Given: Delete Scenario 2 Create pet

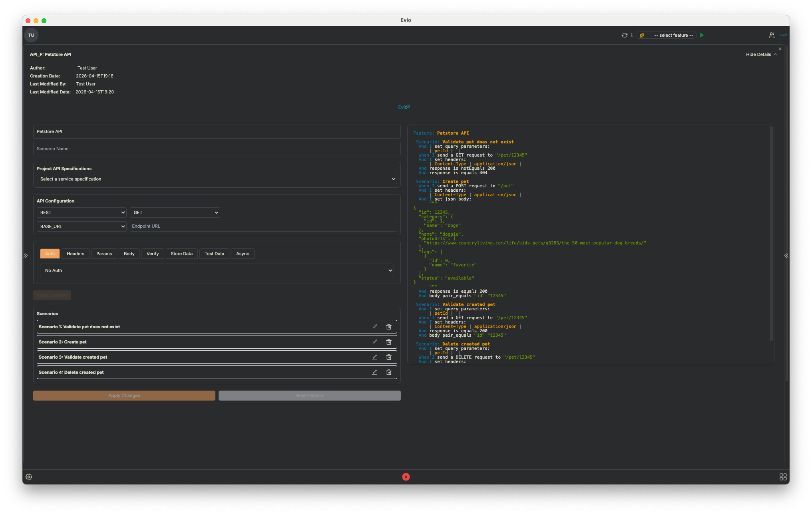Looking at the screenshot, I should click(x=388, y=342).
